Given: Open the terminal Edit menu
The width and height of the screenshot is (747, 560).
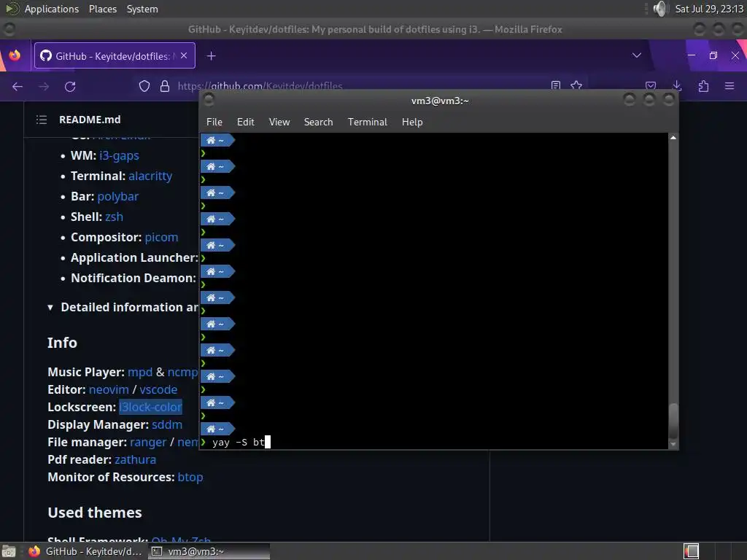Looking at the screenshot, I should point(246,122).
